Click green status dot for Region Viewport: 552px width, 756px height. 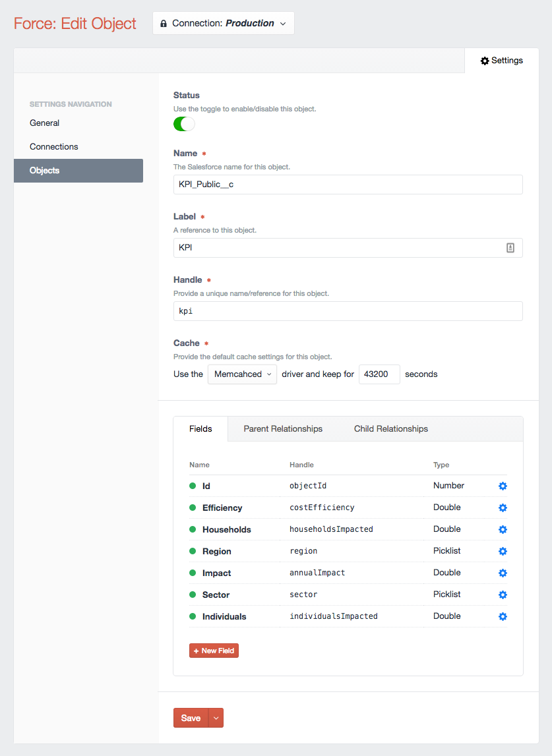(x=193, y=550)
